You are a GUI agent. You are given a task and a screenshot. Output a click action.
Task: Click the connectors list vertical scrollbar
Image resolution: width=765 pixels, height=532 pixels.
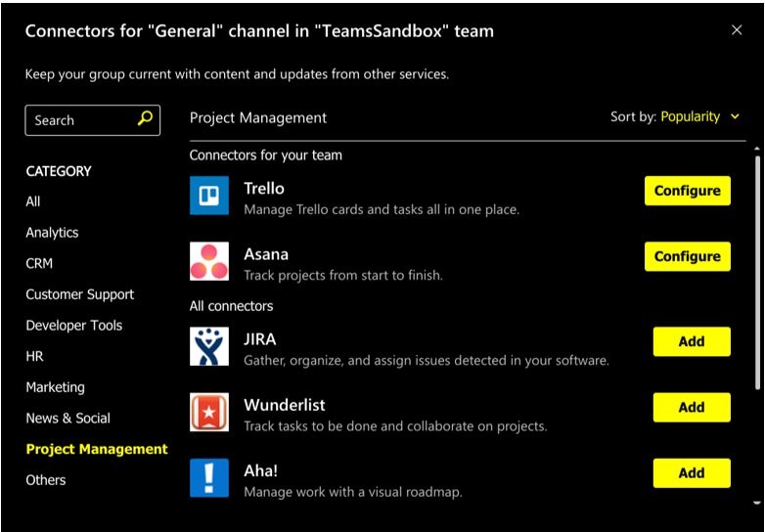[x=757, y=273]
